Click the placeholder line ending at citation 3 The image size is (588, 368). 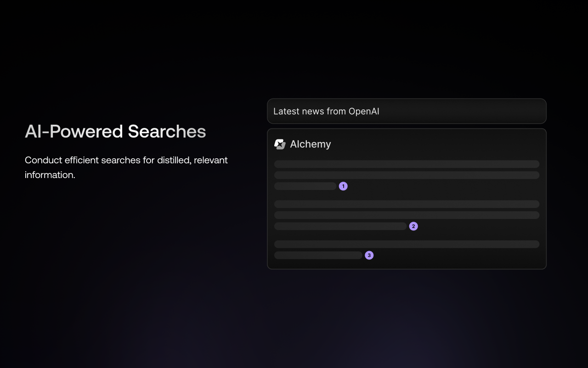click(x=318, y=255)
